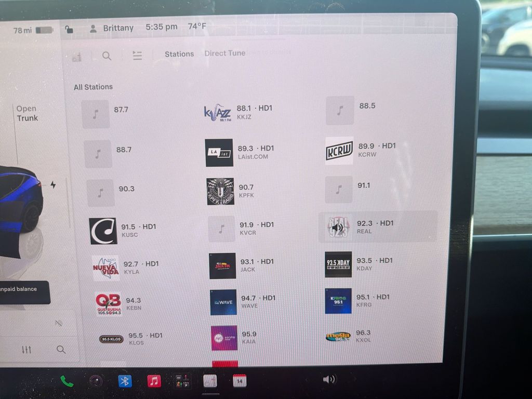Tap the KXOL station name text
The height and width of the screenshot is (399, 532).
[x=363, y=340]
